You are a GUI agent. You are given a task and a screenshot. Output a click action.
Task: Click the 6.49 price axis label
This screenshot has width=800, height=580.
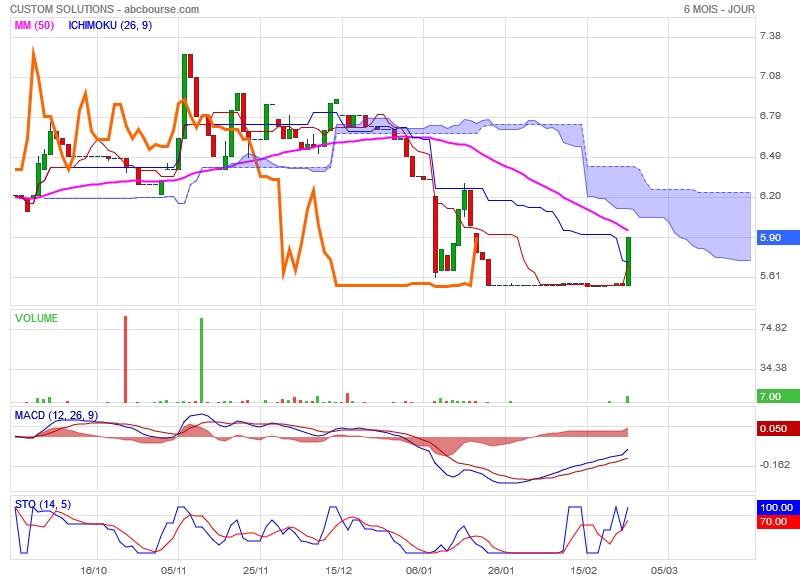(x=770, y=156)
